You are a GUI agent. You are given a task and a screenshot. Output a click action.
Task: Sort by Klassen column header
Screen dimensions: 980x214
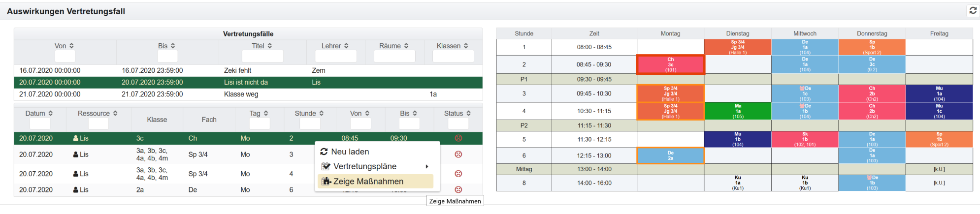click(465, 46)
